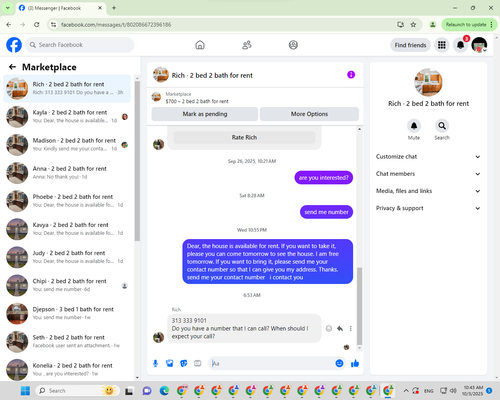Send a thumbs-up like

click(355, 363)
